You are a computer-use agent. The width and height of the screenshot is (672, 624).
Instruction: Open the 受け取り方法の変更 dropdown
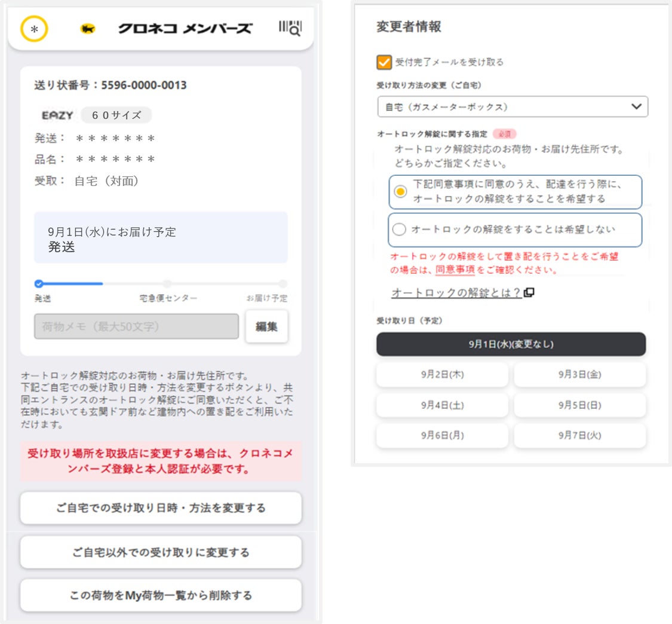point(513,107)
